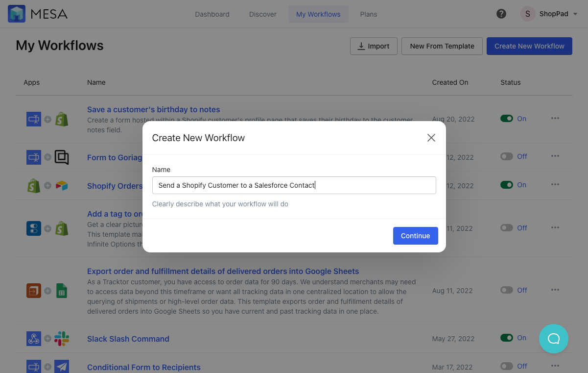Turn off the birthday workflow toggle
588x373 pixels.
coord(507,119)
